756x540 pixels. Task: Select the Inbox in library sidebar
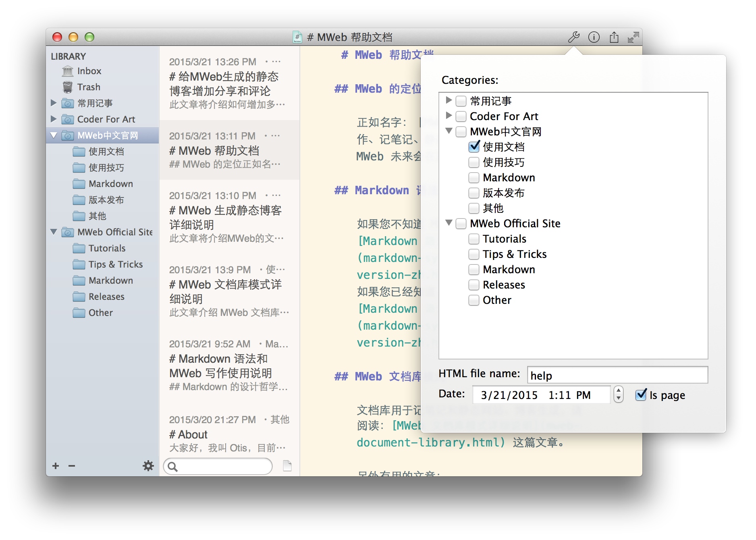coord(89,71)
